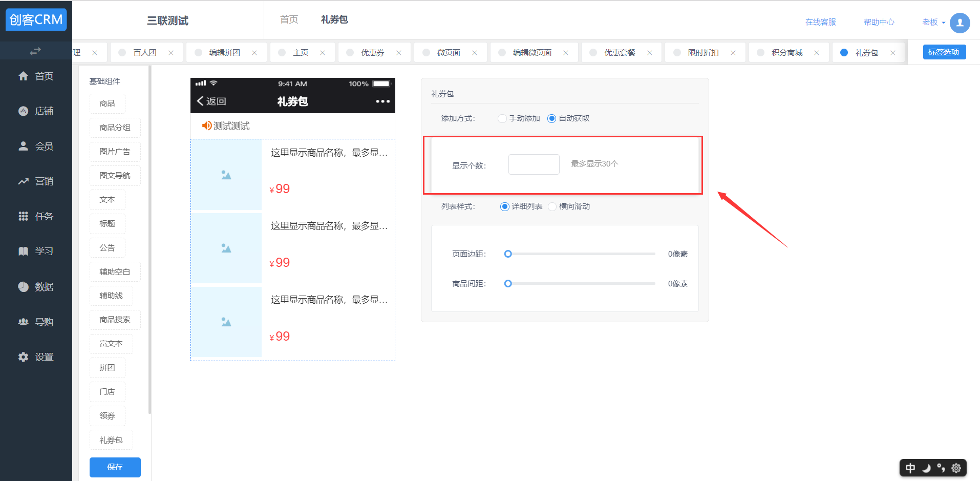Image resolution: width=980 pixels, height=481 pixels.
Task: Click the top 礼券包 navigation item
Action: [334, 19]
